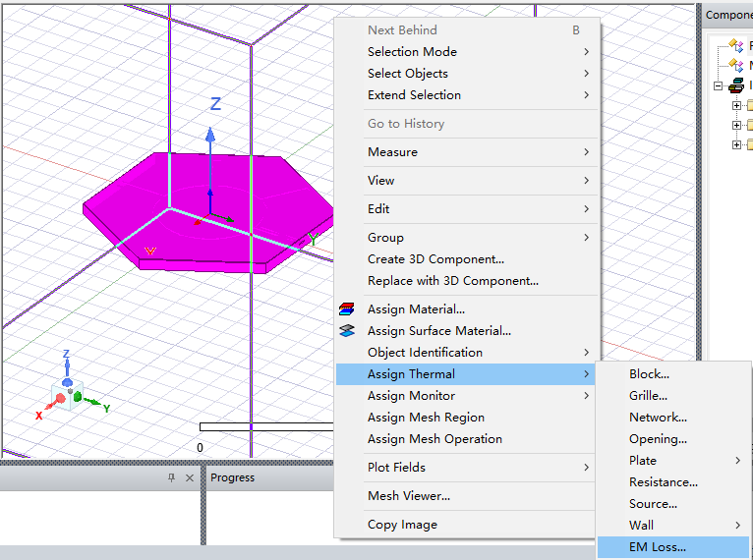Select Copy Image from context menu
Screen dimensions: 753x560
[402, 525]
